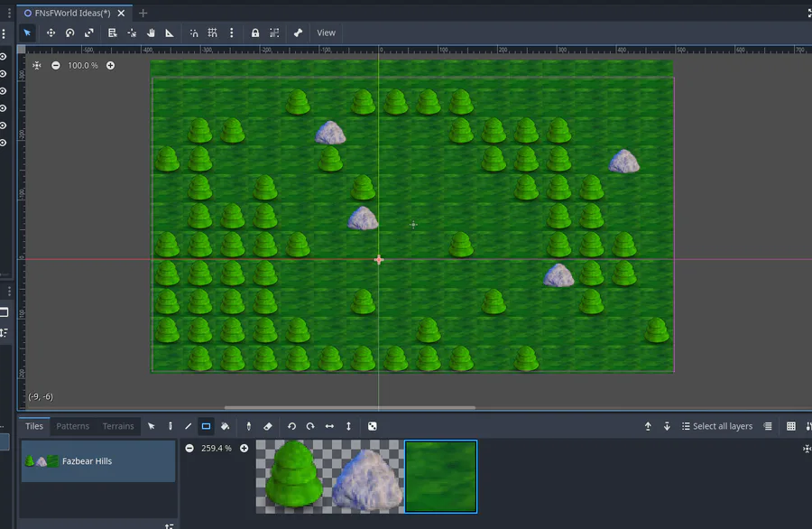This screenshot has width=812, height=529.
Task: Activate the Select Mode arrow tool
Action: coord(27,32)
